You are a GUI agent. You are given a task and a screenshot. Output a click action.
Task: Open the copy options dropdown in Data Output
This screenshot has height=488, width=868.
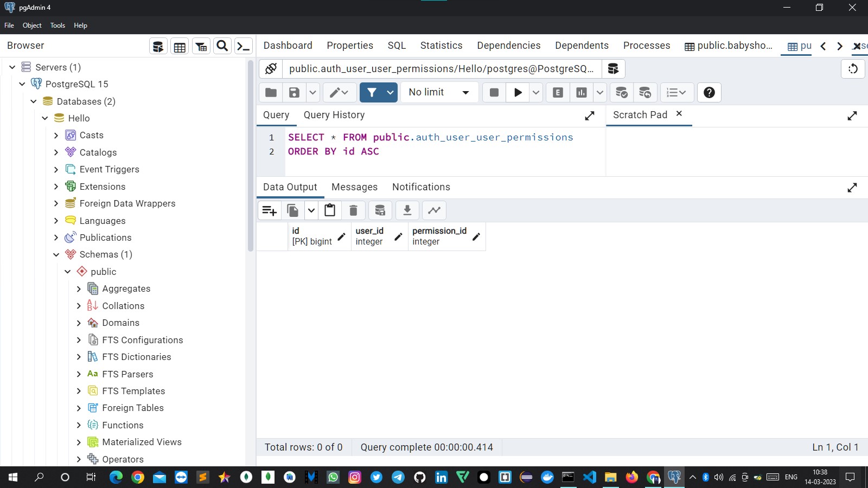pos(311,210)
